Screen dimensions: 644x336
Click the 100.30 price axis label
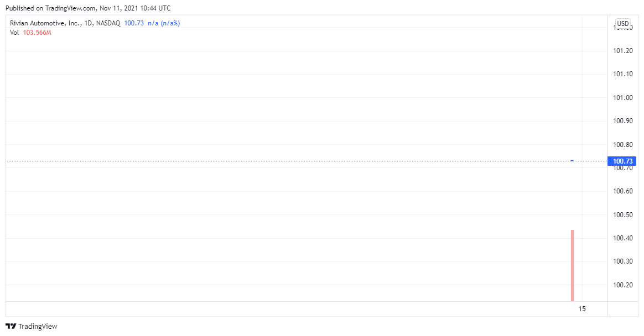tap(622, 261)
